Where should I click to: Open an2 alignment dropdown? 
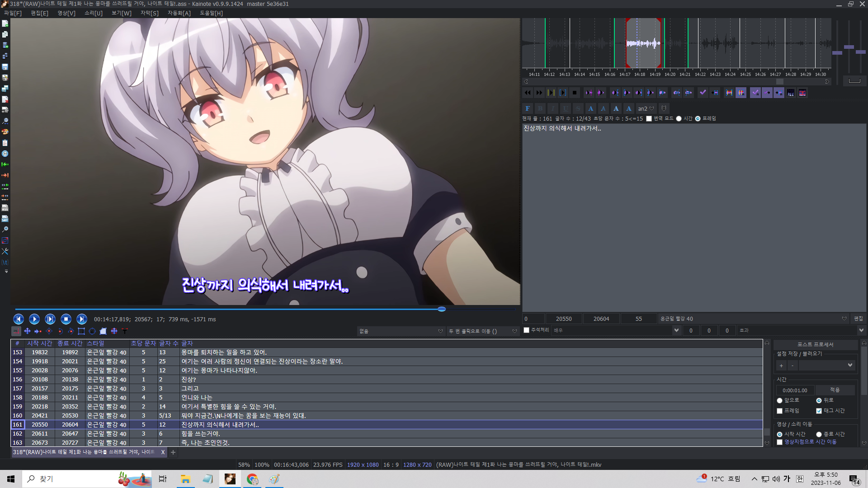(646, 108)
